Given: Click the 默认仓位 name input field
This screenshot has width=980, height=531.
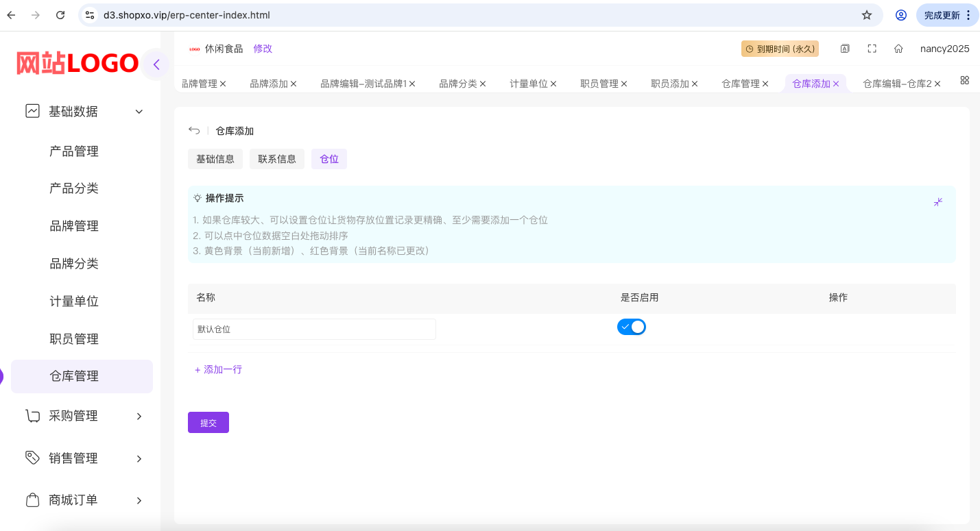Looking at the screenshot, I should [x=314, y=329].
